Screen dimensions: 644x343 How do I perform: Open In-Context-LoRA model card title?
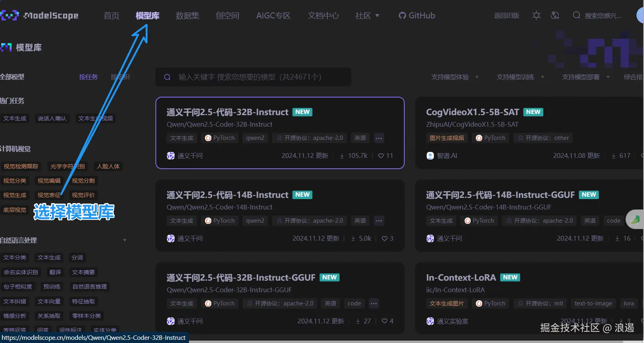(461, 277)
